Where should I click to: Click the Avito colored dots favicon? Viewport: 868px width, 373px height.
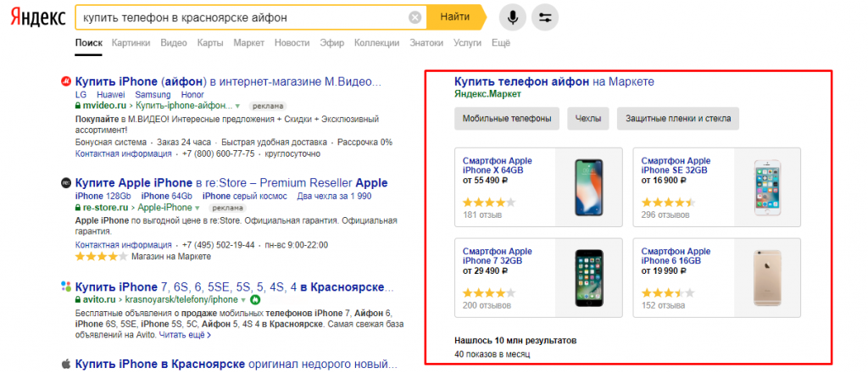point(66,287)
